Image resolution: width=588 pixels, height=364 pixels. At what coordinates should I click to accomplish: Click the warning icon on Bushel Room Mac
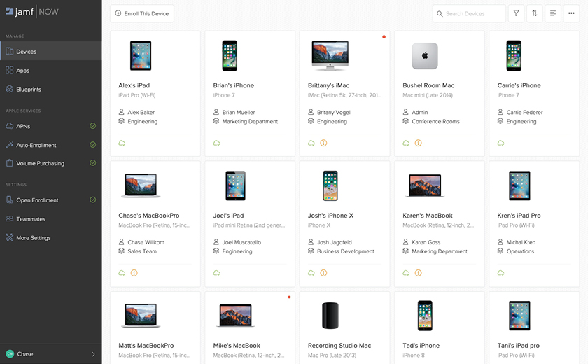coord(418,143)
